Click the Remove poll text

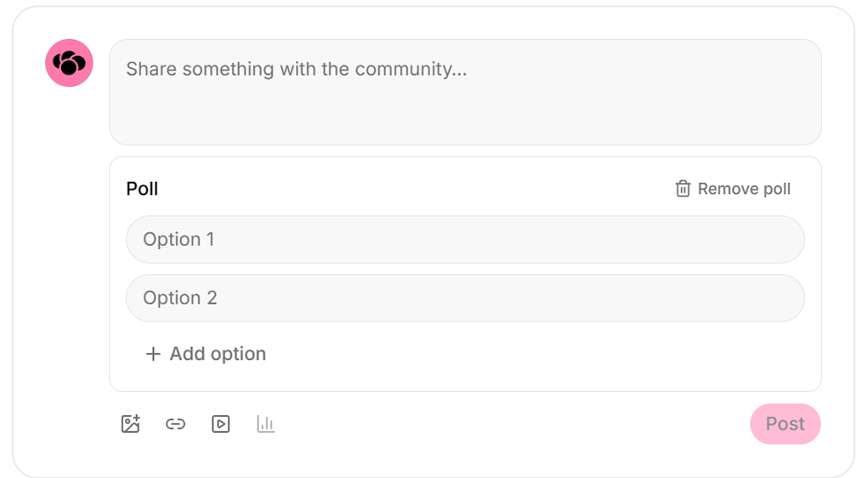pos(744,189)
